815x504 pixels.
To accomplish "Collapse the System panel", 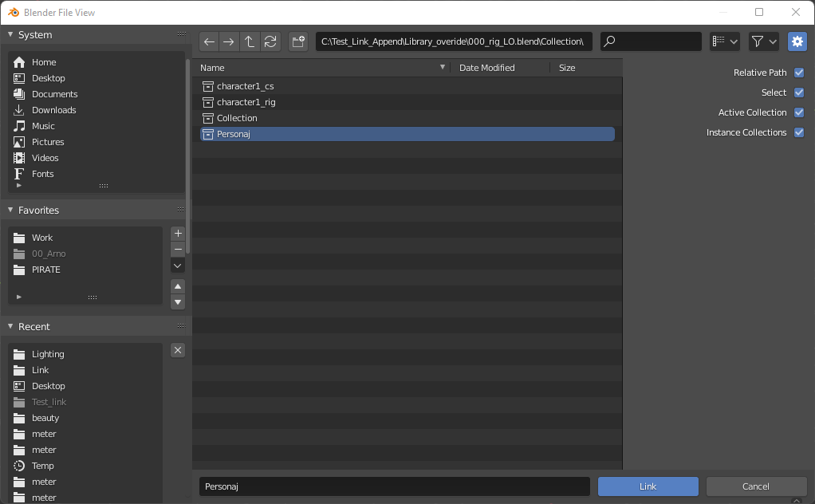I will click(x=10, y=35).
